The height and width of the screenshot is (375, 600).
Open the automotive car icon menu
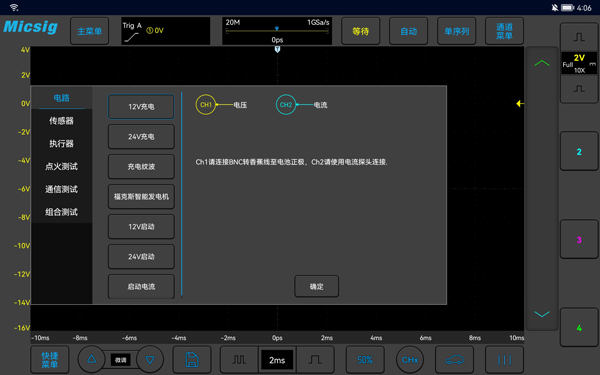[454, 360]
